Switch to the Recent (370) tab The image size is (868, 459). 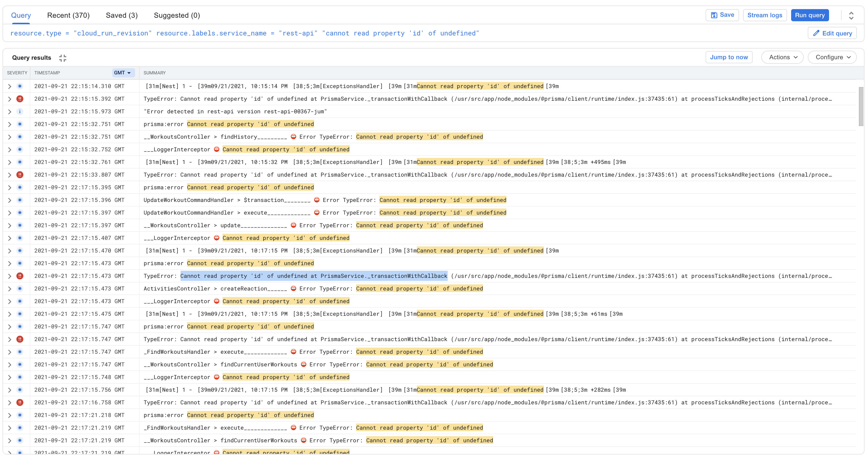[68, 15]
